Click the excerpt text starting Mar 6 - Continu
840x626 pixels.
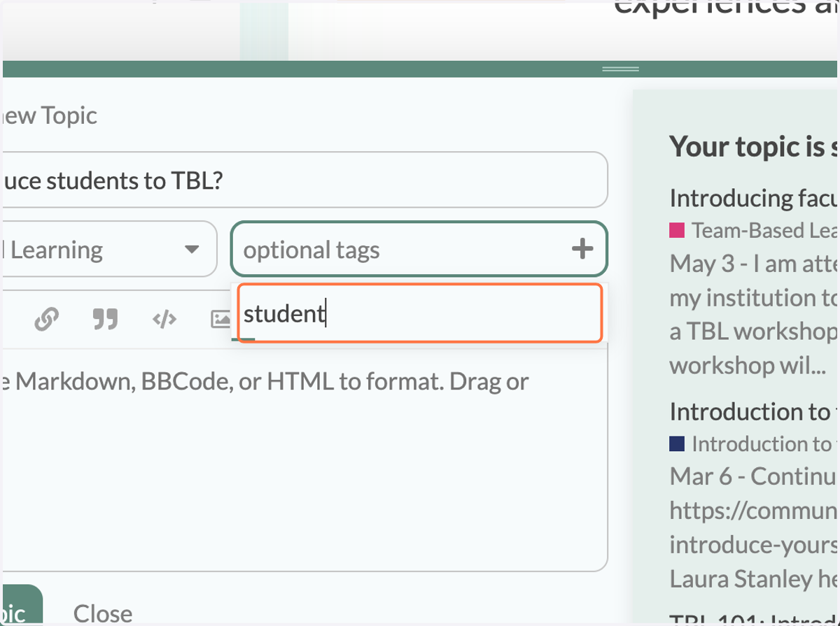(x=755, y=527)
